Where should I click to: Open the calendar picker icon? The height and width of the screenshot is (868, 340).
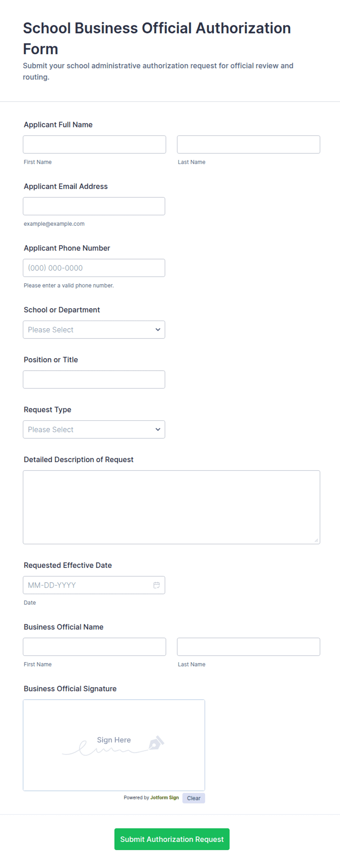pyautogui.click(x=156, y=585)
